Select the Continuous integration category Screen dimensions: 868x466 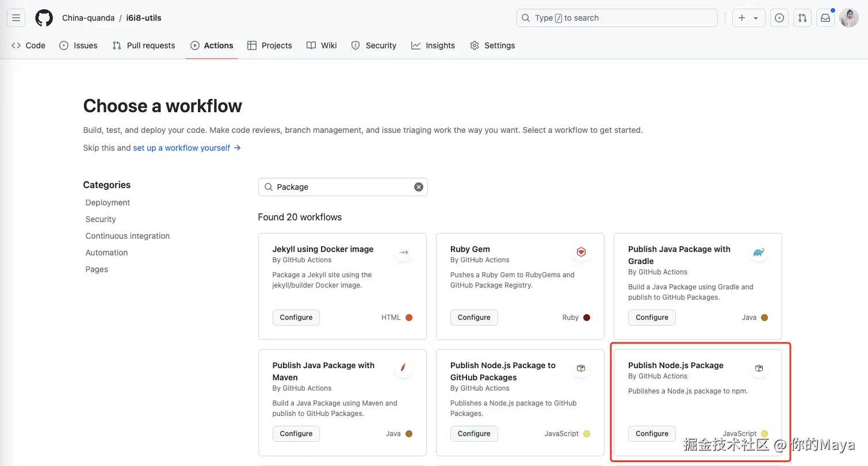pos(128,236)
